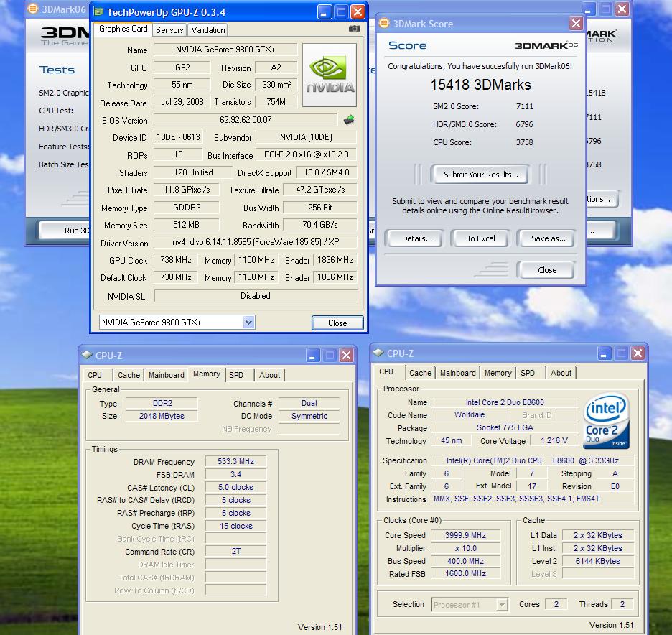The image size is (672, 635).
Task: Click the CAS# Latency value 5.0 clocks
Action: (235, 487)
